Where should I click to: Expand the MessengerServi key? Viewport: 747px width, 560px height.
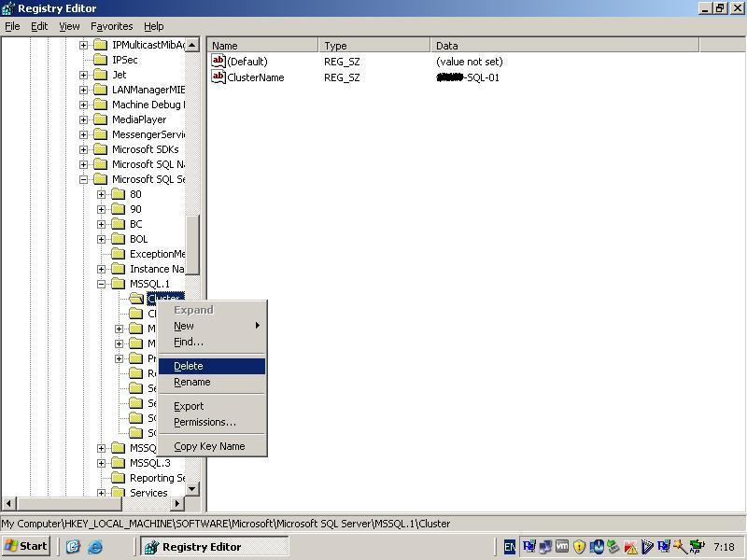pyautogui.click(x=83, y=134)
